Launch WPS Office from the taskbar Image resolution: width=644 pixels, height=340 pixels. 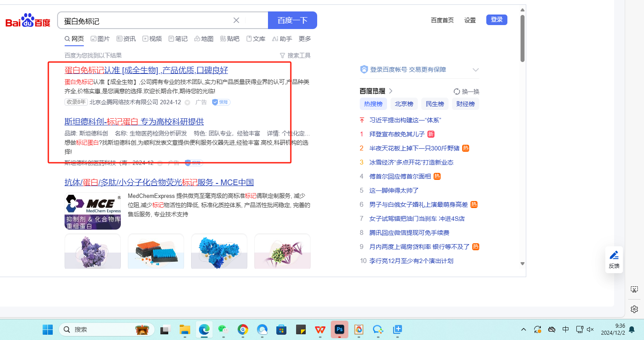320,329
